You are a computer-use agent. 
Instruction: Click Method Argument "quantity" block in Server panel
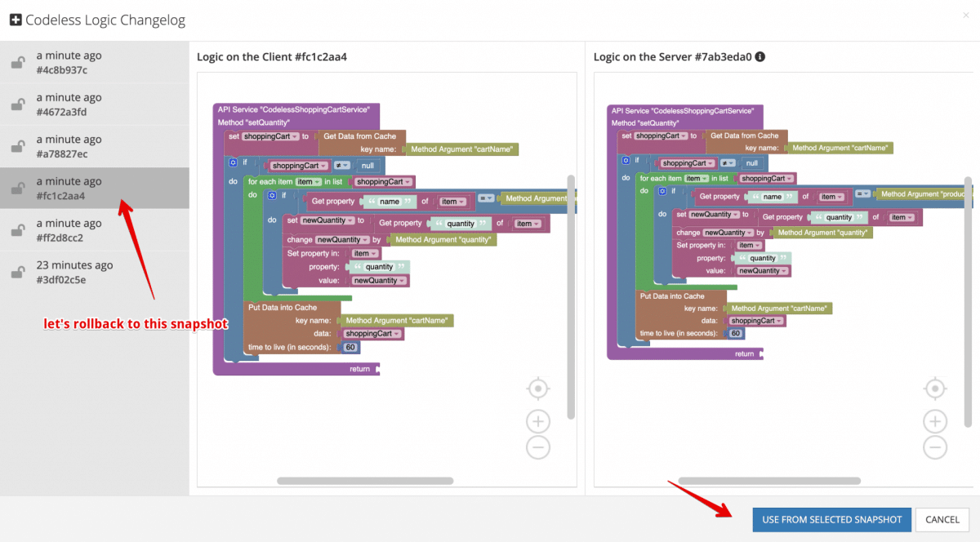pos(823,233)
